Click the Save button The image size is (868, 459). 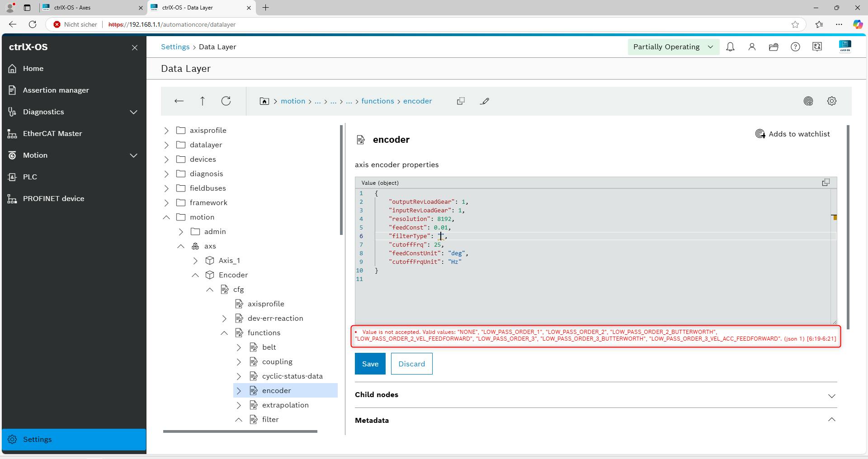[370, 364]
